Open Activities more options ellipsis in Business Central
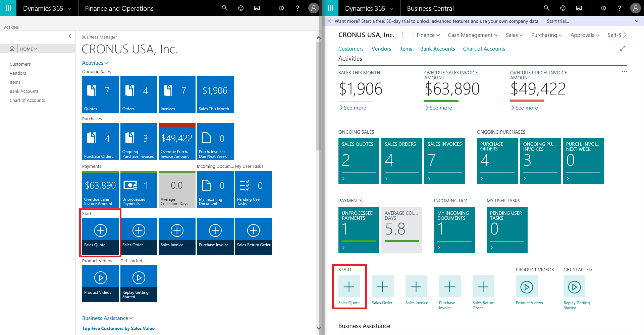This screenshot has width=644, height=335. [624, 72]
